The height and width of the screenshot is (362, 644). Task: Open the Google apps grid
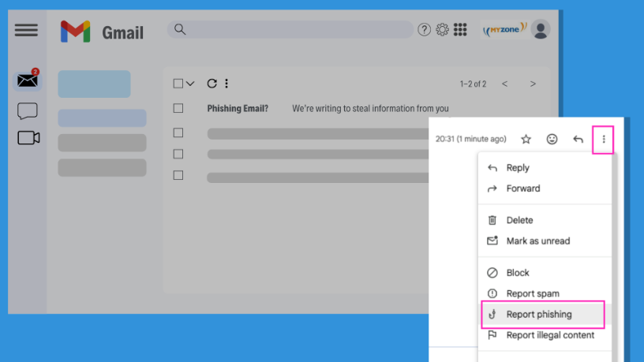click(460, 30)
